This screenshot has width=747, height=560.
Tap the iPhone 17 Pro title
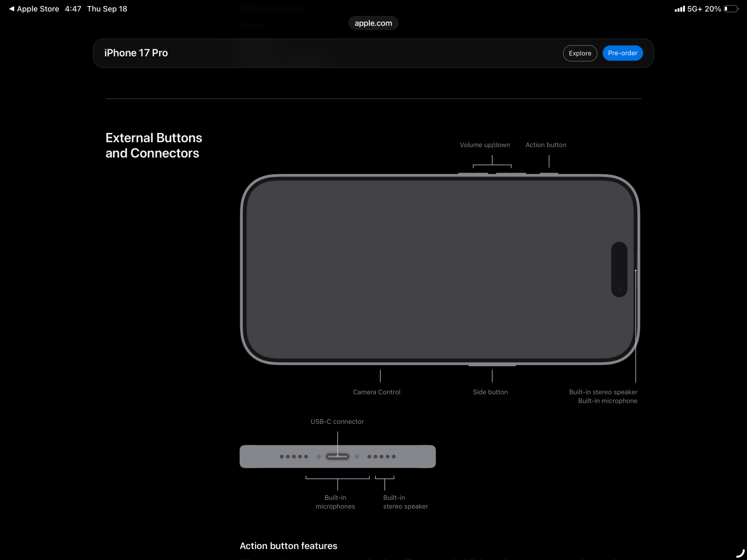[136, 53]
